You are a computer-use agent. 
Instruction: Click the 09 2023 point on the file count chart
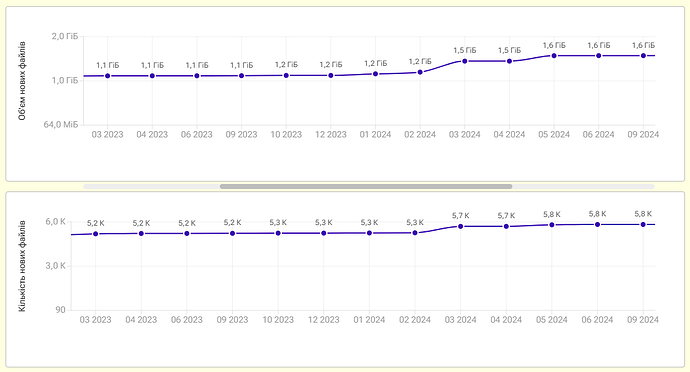232,233
